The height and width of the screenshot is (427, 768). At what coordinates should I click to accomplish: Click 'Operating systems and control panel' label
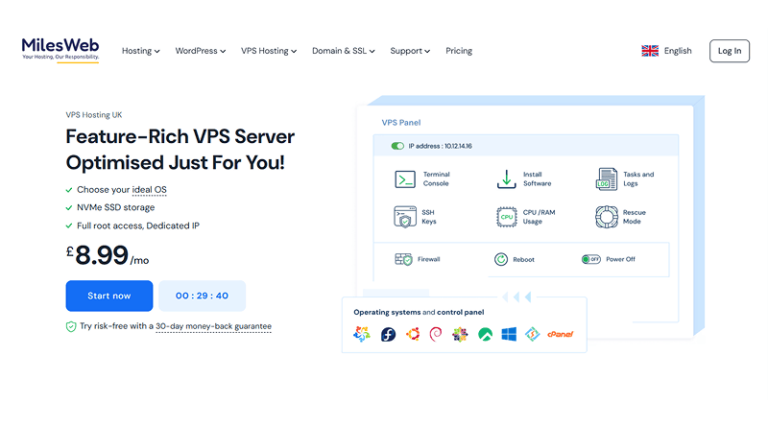(x=419, y=312)
